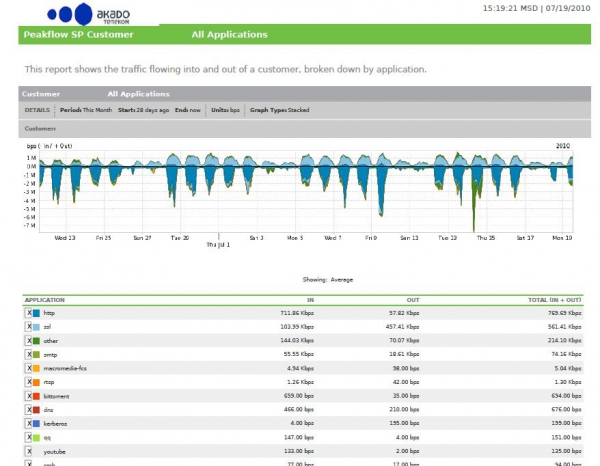Click the blue http color swatch
This screenshot has height=466, width=600.
[x=36, y=313]
